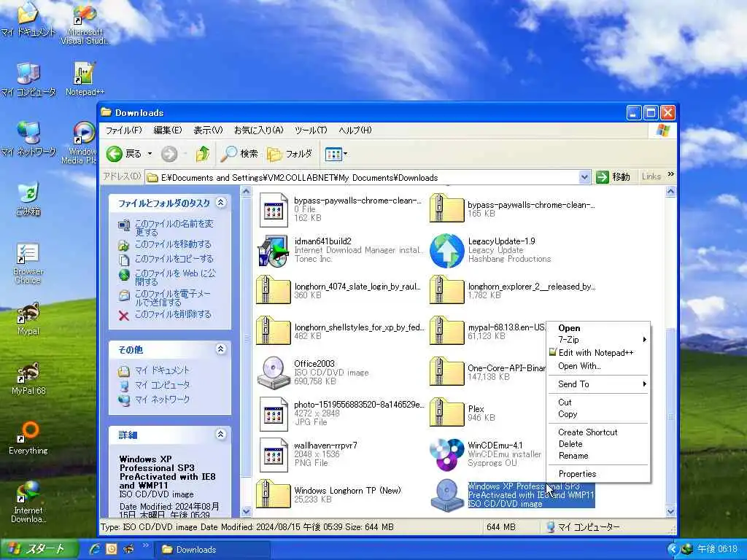747x560 pixels.
Task: Open the Edit menu
Action: point(167,130)
